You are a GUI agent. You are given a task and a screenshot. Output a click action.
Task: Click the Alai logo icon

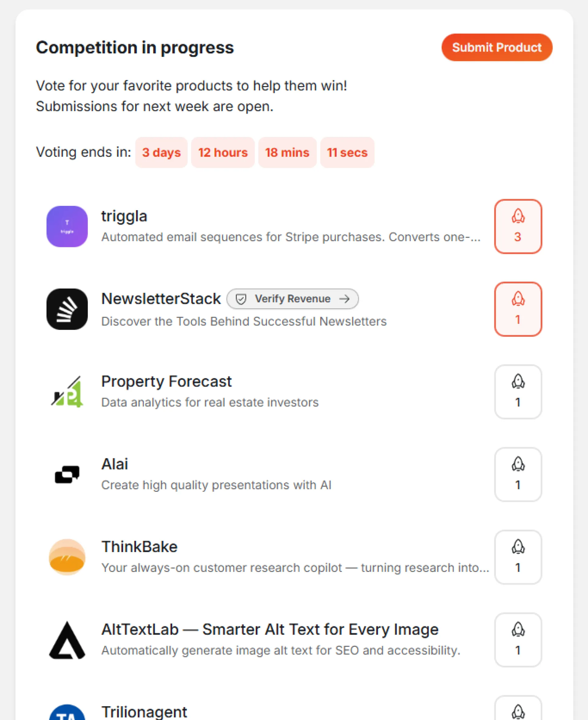click(67, 474)
